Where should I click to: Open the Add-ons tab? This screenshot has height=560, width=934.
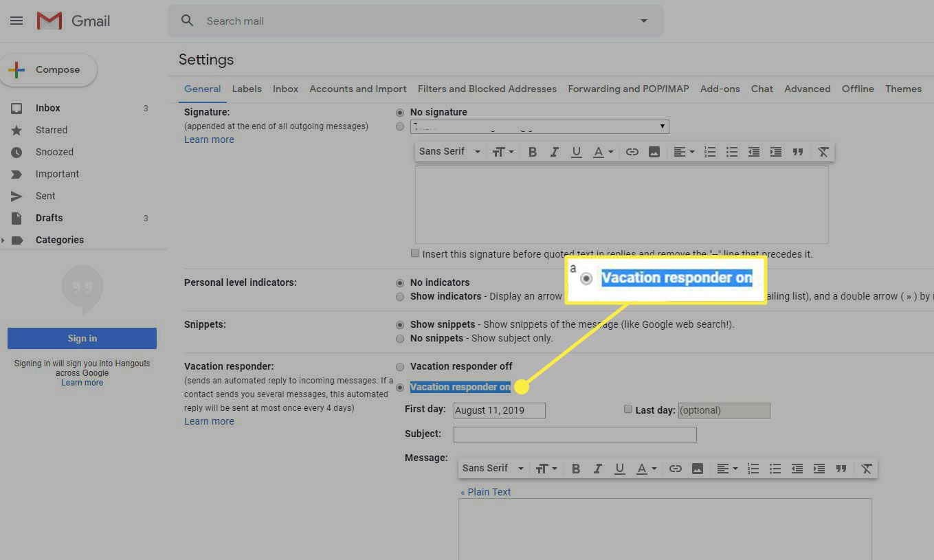pyautogui.click(x=720, y=89)
